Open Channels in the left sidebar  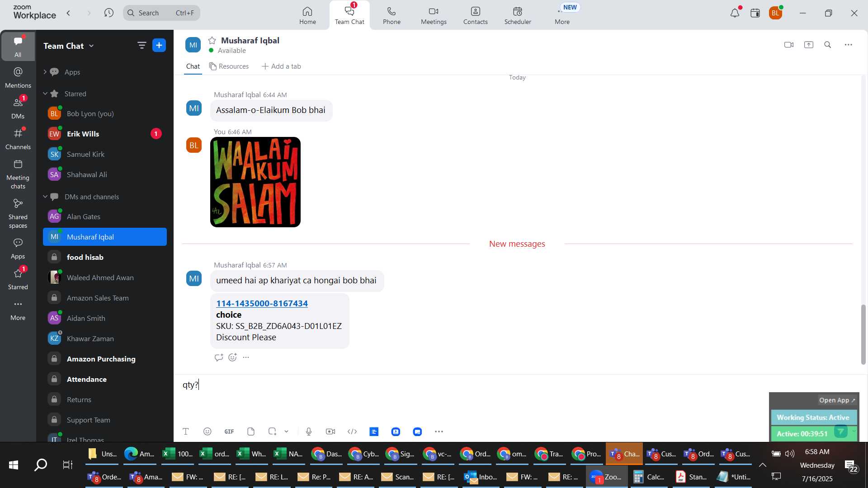coord(18,139)
